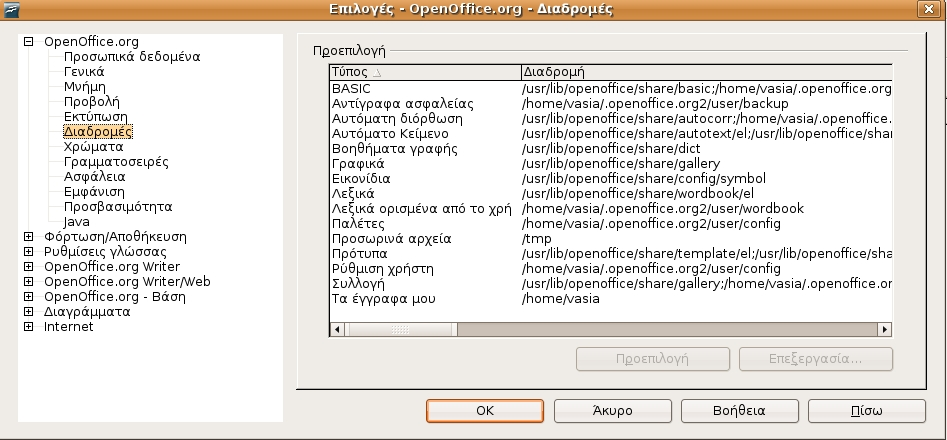Select the OpenOffice.org Writer tree label
This screenshot has width=947, height=440.
point(112,267)
